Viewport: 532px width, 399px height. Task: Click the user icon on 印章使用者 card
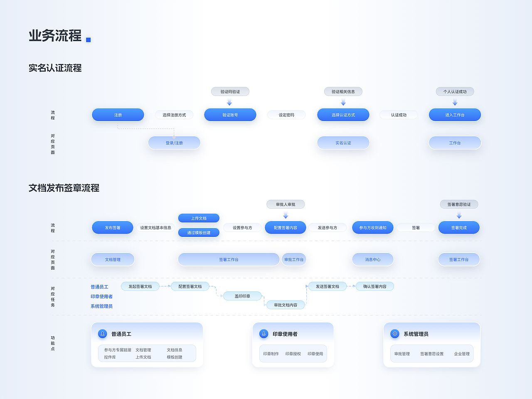[x=263, y=333]
